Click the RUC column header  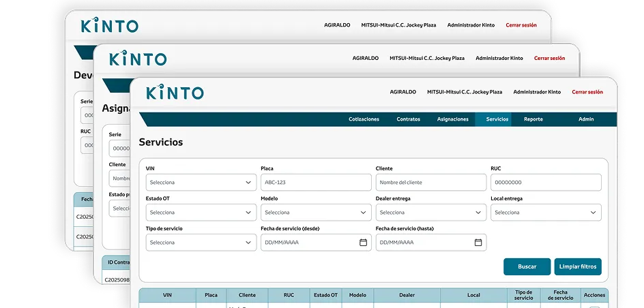[289, 295]
